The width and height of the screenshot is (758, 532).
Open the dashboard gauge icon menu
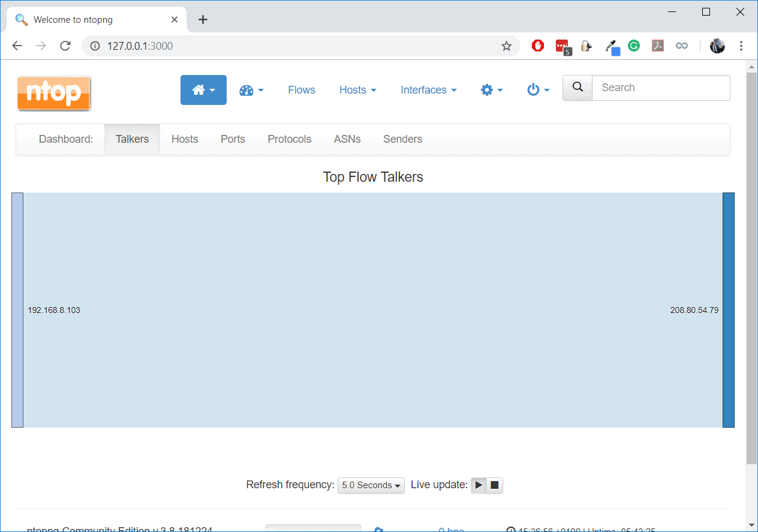tap(251, 90)
